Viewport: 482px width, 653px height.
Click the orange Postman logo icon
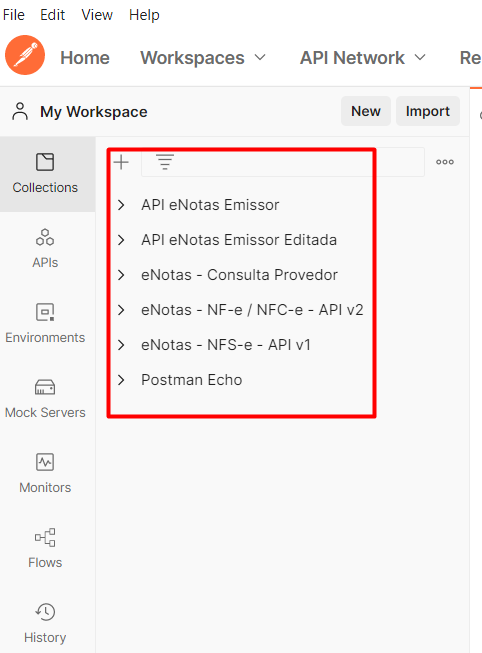25,55
